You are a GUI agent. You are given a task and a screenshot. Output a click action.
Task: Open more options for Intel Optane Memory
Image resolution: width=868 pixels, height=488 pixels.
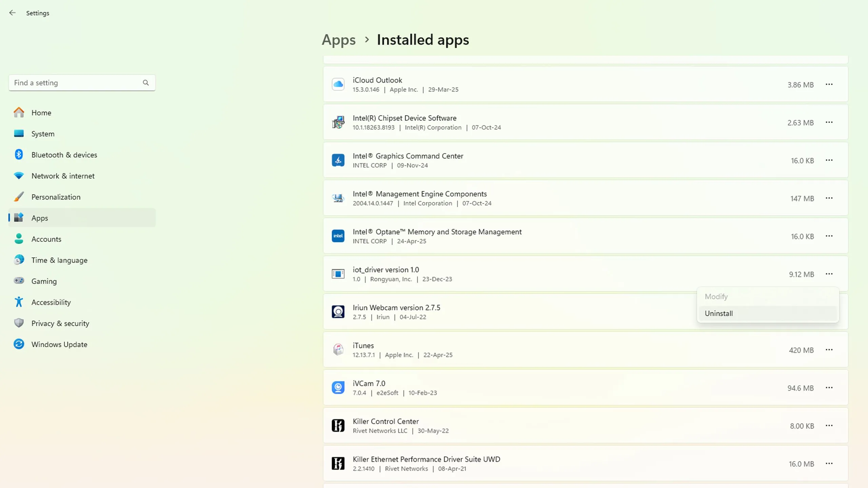tap(829, 236)
